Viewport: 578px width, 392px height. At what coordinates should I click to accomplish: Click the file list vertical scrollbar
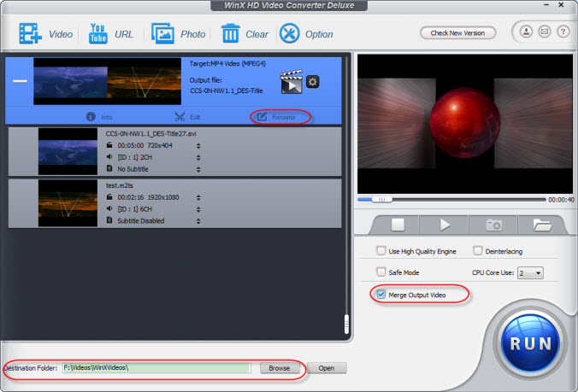click(346, 324)
